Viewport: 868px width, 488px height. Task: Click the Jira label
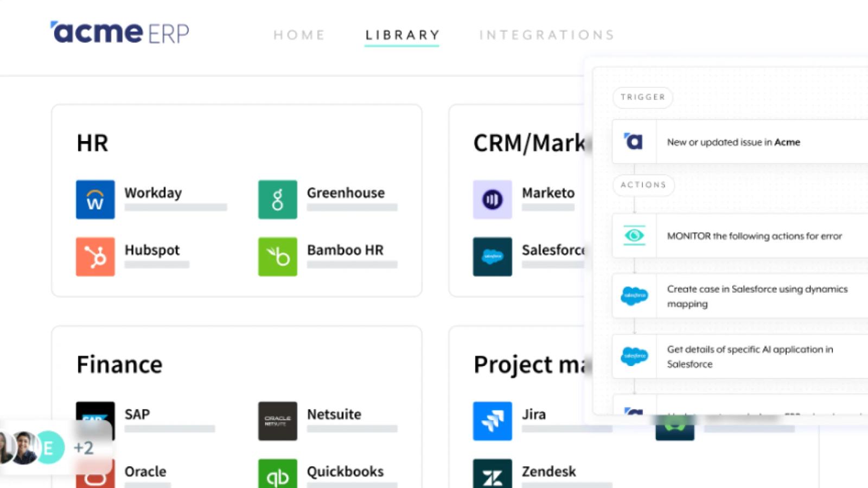tap(534, 414)
